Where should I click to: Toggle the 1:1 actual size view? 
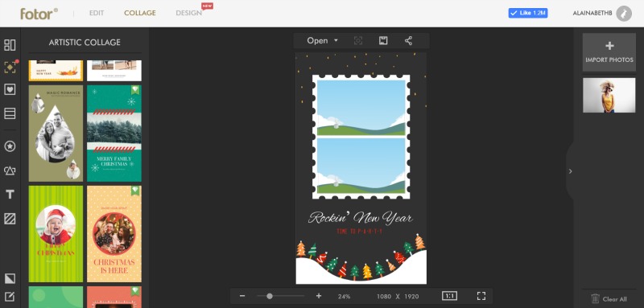click(x=449, y=296)
